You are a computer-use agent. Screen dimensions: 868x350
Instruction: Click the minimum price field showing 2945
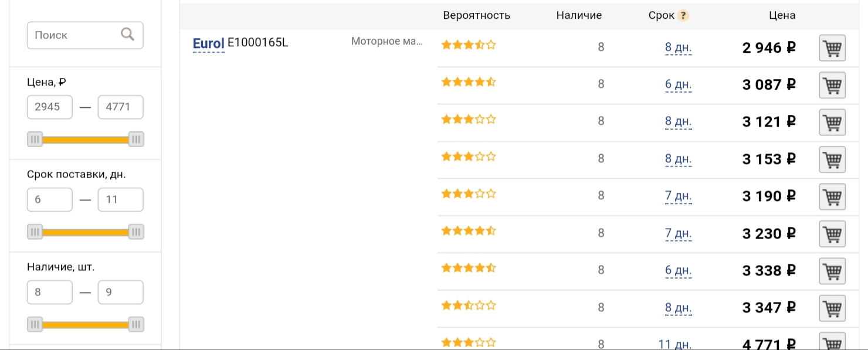[50, 107]
